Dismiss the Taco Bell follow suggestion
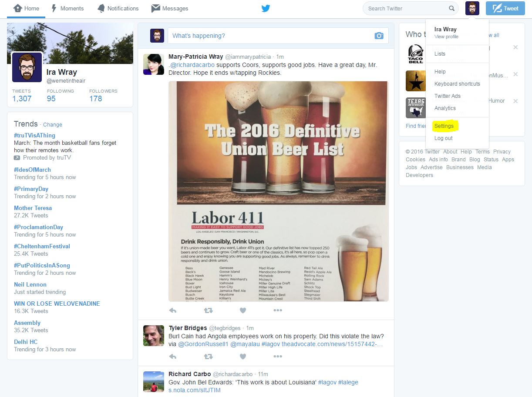532x397 pixels. pyautogui.click(x=515, y=47)
